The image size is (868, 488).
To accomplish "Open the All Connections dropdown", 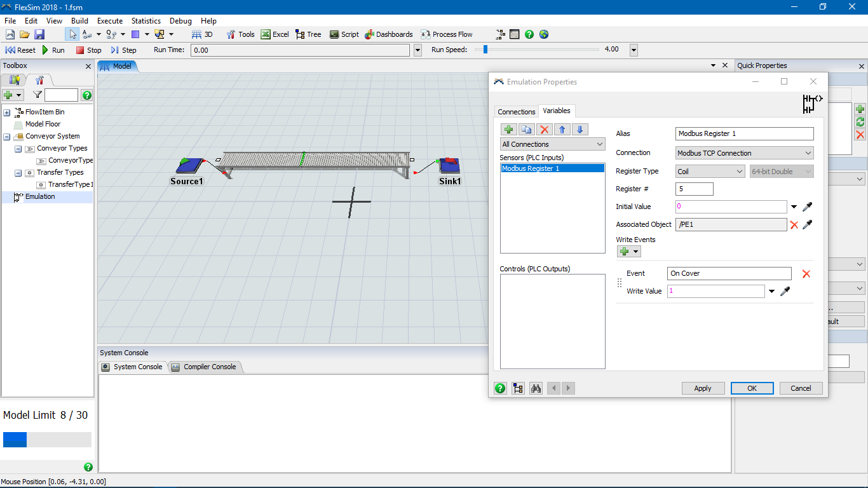I will (552, 144).
